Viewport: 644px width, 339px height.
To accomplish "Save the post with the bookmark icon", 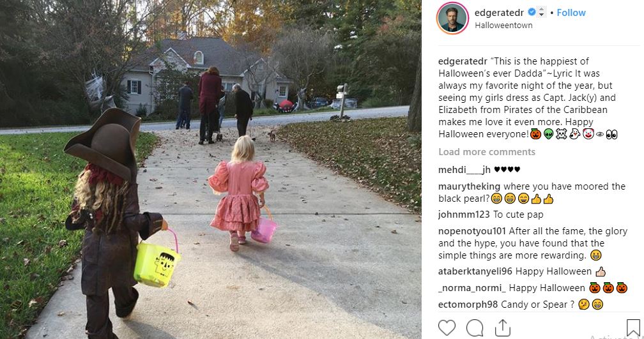I will 633,328.
